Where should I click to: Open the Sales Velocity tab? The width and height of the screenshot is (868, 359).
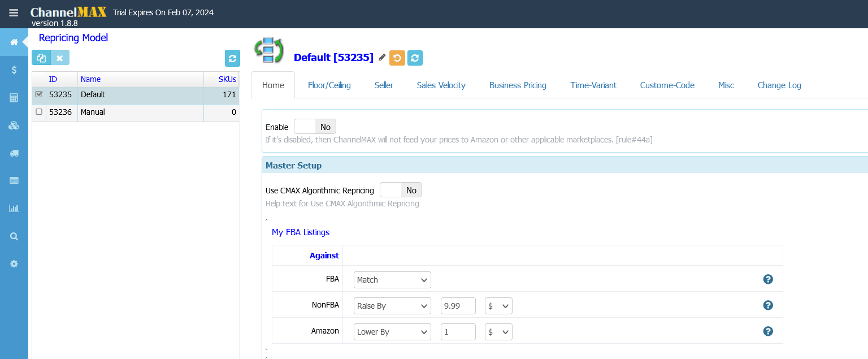(x=441, y=85)
